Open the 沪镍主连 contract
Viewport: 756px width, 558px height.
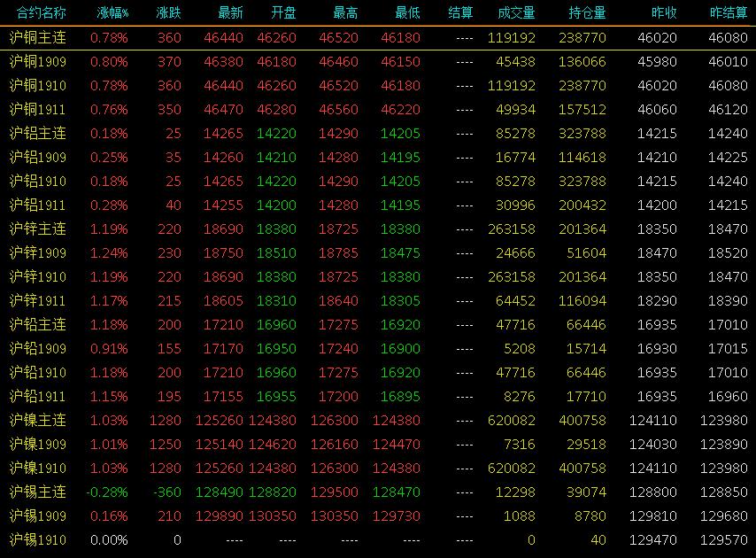pos(378,420)
